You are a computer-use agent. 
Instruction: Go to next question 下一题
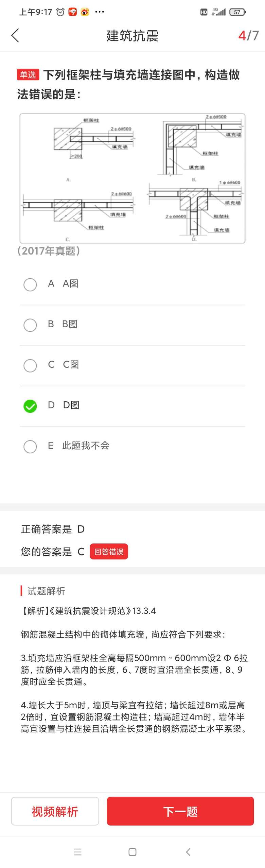click(180, 811)
